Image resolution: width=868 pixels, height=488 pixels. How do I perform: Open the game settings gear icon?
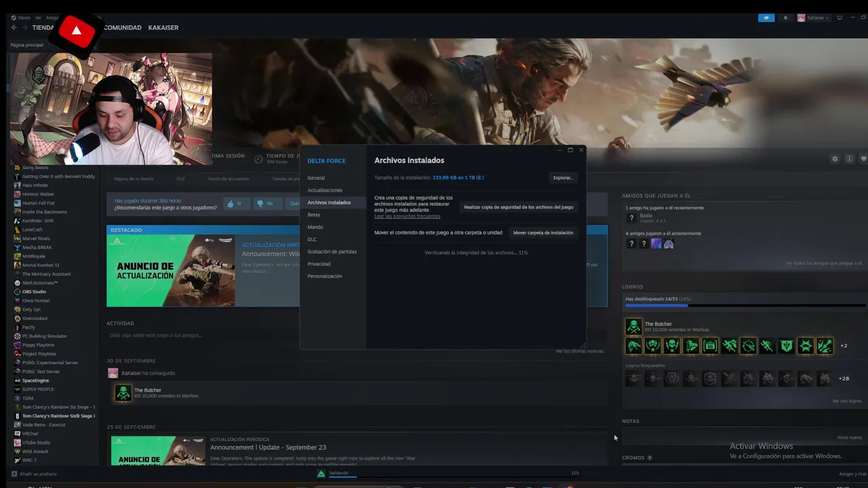pyautogui.click(x=835, y=159)
